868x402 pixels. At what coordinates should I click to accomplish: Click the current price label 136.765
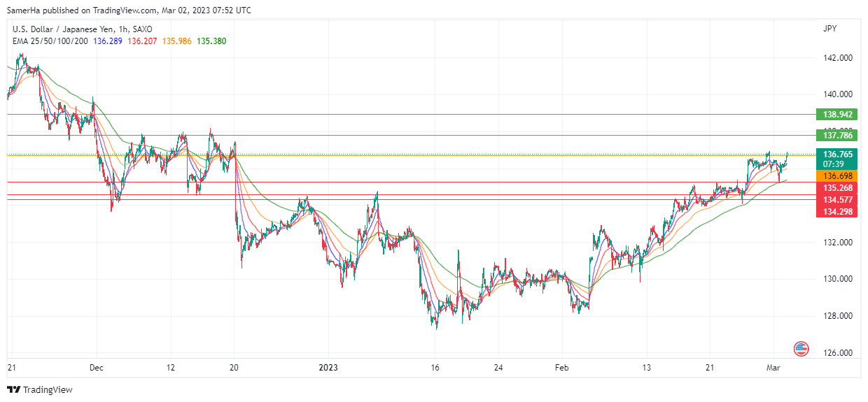tap(836, 154)
